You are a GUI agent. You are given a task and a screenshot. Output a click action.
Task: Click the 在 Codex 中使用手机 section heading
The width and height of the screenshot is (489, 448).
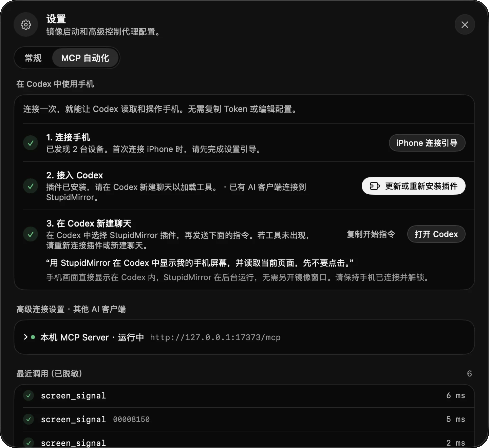(x=55, y=84)
